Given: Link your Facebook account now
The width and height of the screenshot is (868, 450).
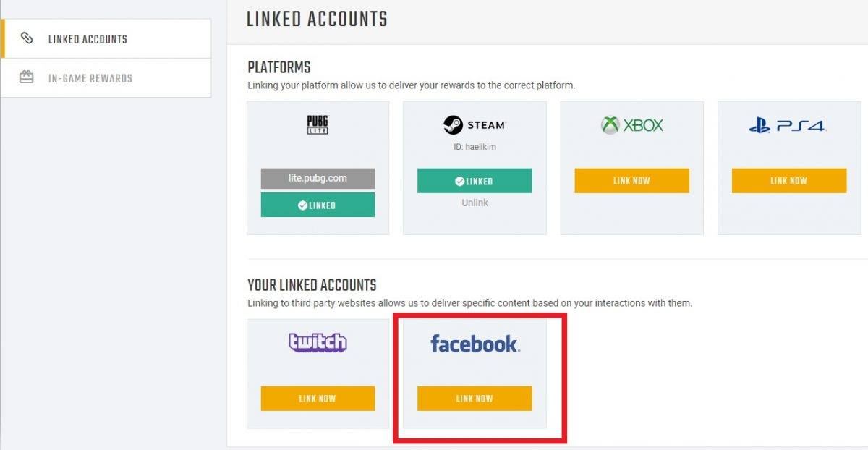Looking at the screenshot, I should point(475,399).
